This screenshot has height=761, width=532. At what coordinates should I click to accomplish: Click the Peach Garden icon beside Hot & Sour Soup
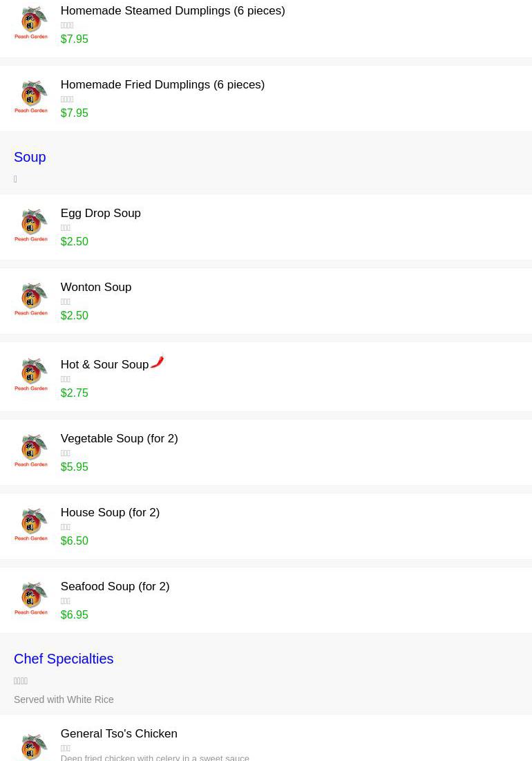coord(31,375)
